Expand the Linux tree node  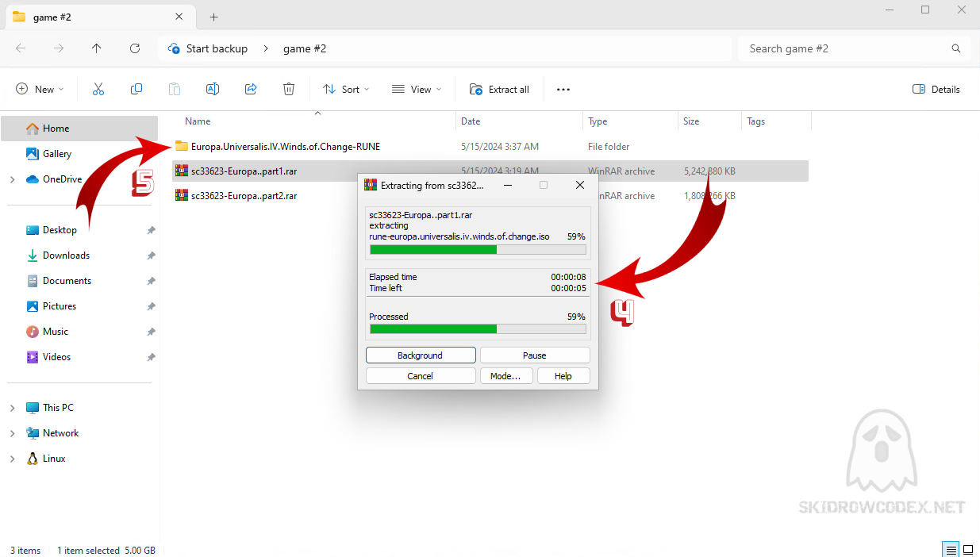[x=12, y=459]
